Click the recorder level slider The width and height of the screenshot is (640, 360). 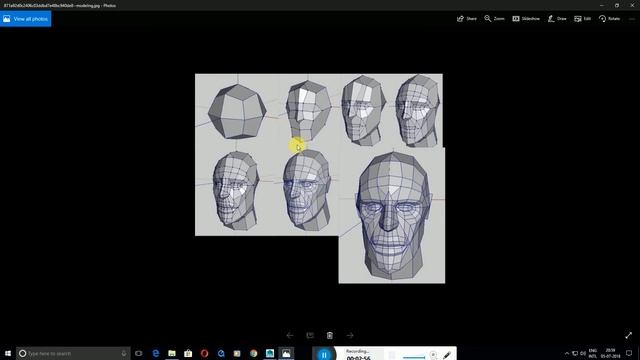413,357
